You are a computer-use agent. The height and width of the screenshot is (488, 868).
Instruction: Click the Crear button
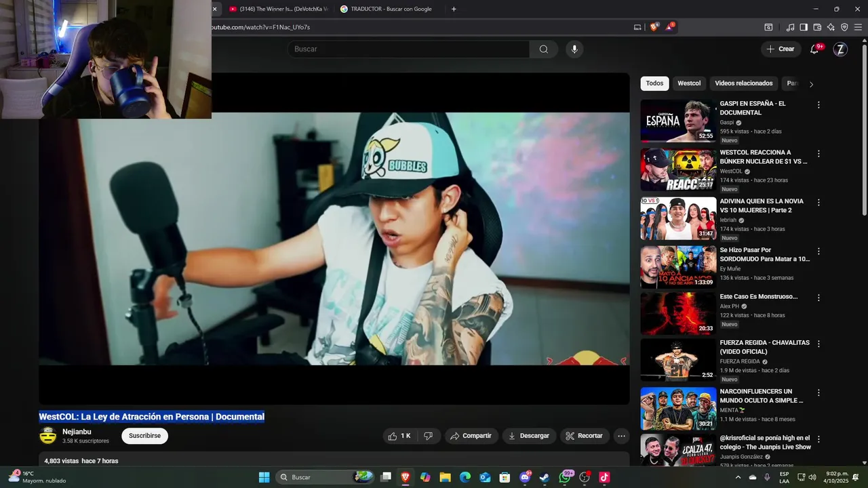click(781, 49)
